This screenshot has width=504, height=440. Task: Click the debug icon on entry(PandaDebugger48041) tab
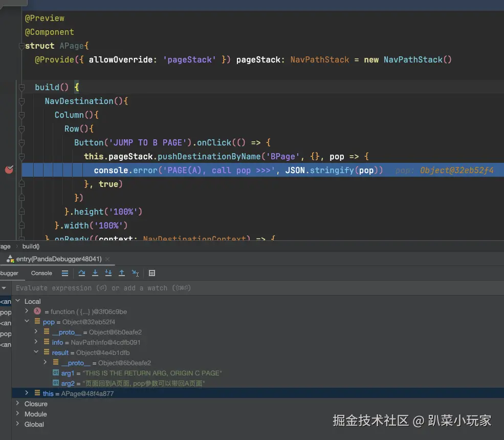(x=10, y=259)
